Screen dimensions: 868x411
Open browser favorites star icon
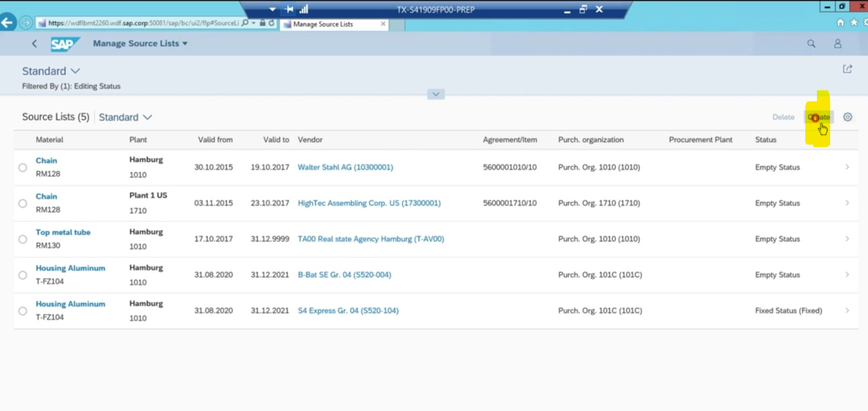(854, 23)
